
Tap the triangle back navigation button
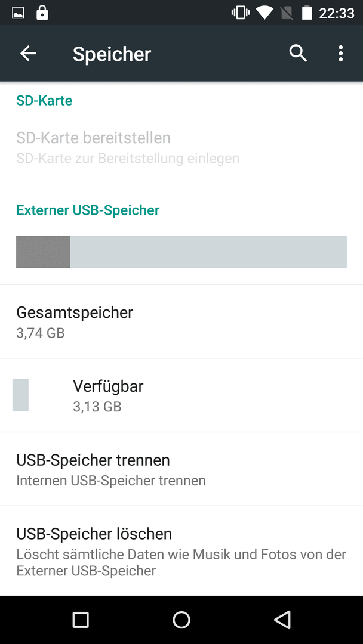tap(282, 620)
